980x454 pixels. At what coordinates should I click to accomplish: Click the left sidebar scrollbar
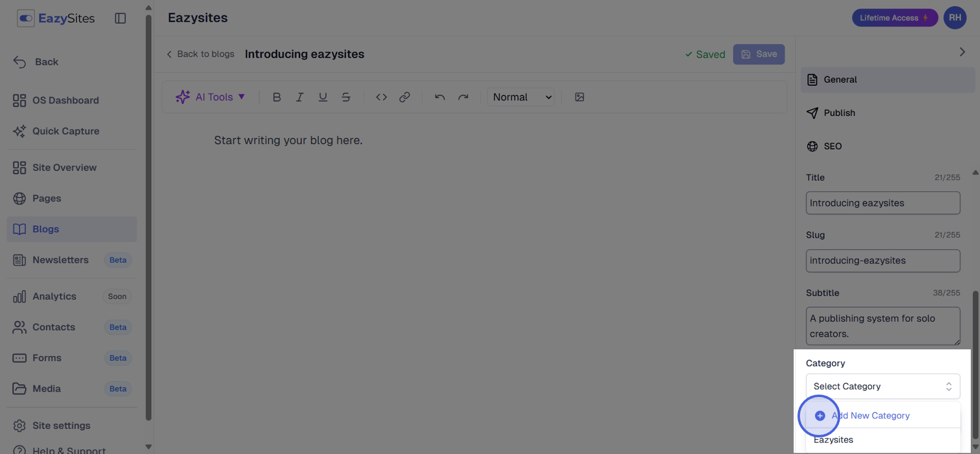tap(148, 218)
